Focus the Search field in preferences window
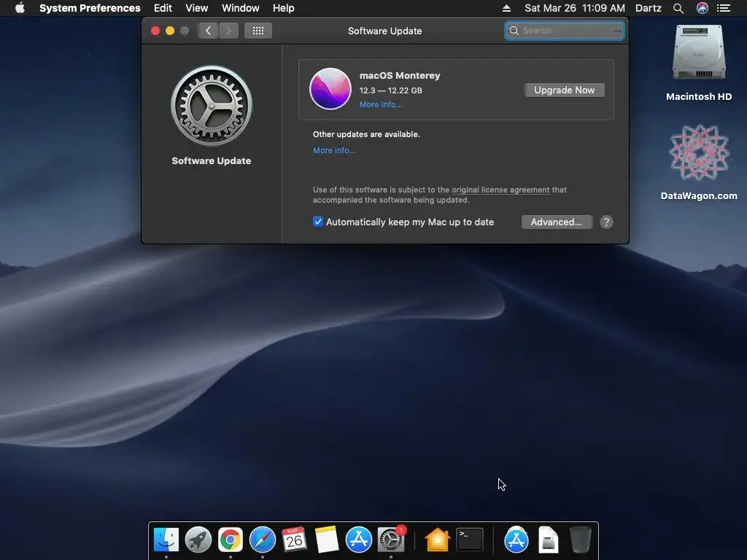The image size is (747, 560). tap(565, 31)
